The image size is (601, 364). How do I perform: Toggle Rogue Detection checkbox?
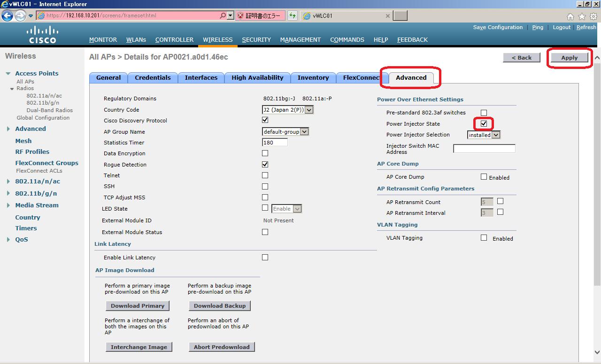click(265, 164)
